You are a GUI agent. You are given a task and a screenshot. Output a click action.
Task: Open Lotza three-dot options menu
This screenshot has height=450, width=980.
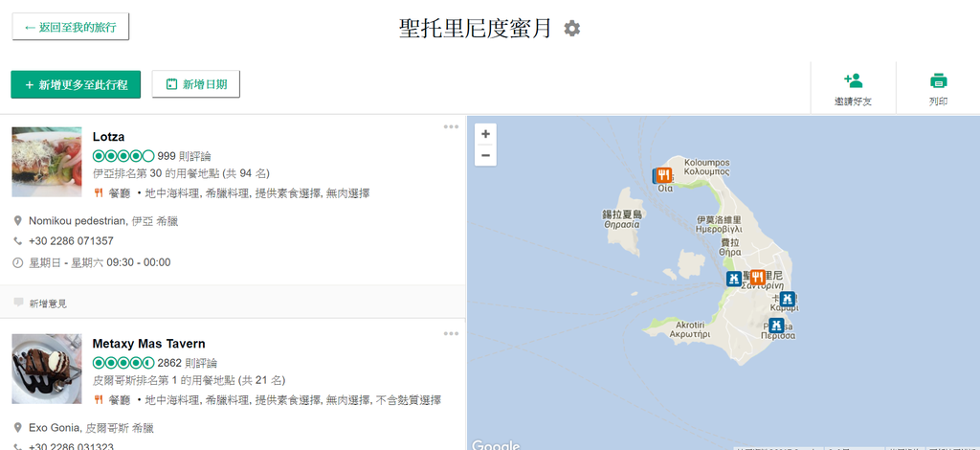pyautogui.click(x=452, y=127)
